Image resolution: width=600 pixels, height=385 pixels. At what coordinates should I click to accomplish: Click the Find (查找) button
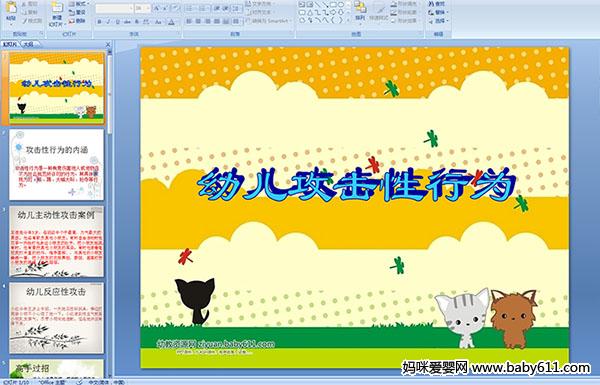(x=437, y=4)
